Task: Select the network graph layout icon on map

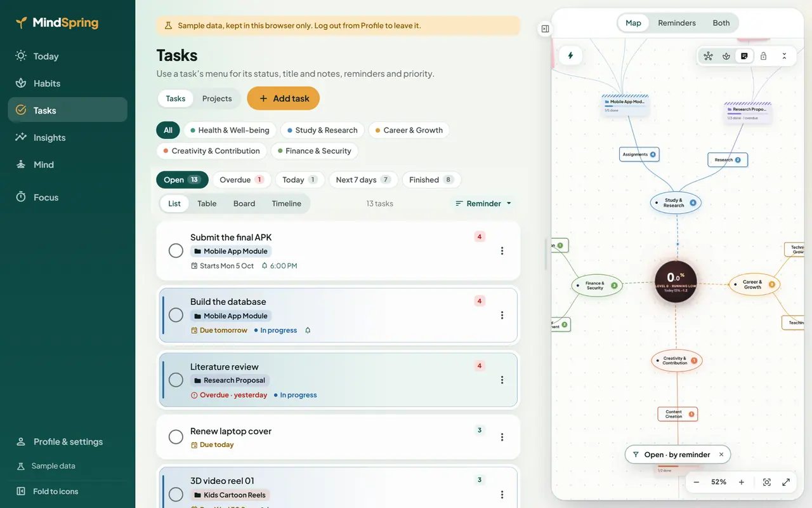Action: pos(708,56)
